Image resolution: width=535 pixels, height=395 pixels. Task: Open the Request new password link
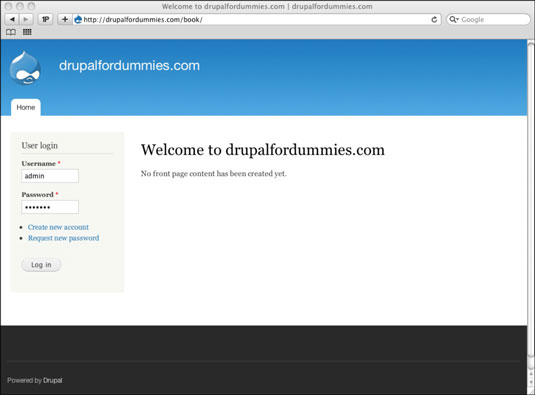coord(63,238)
